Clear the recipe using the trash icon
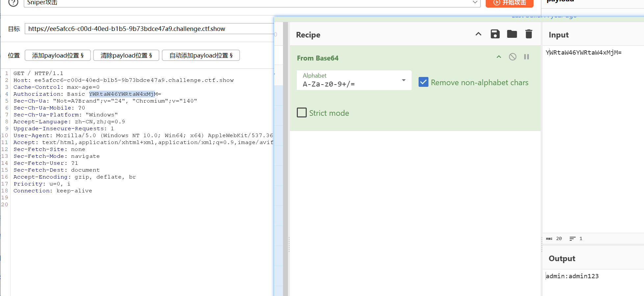 click(x=528, y=34)
